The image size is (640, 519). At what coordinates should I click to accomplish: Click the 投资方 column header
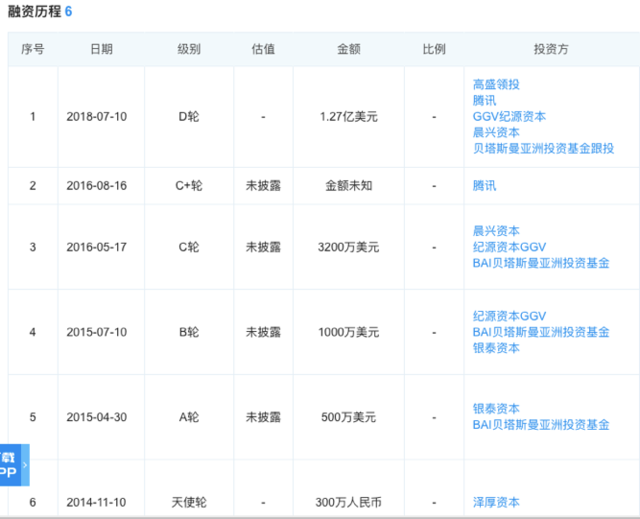pos(551,49)
